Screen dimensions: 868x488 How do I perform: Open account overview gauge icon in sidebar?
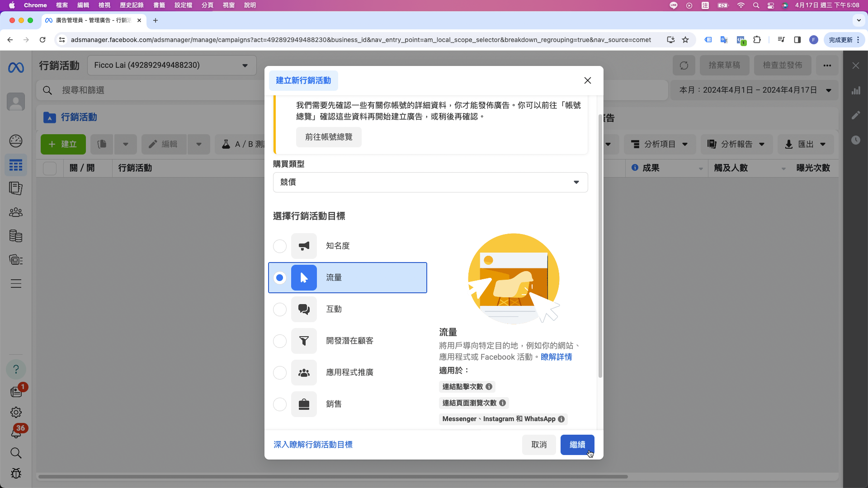pyautogui.click(x=16, y=141)
